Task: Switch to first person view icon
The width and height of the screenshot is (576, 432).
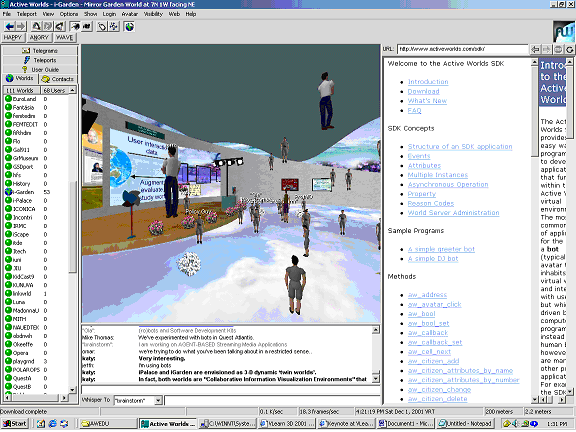Action: (x=36, y=26)
